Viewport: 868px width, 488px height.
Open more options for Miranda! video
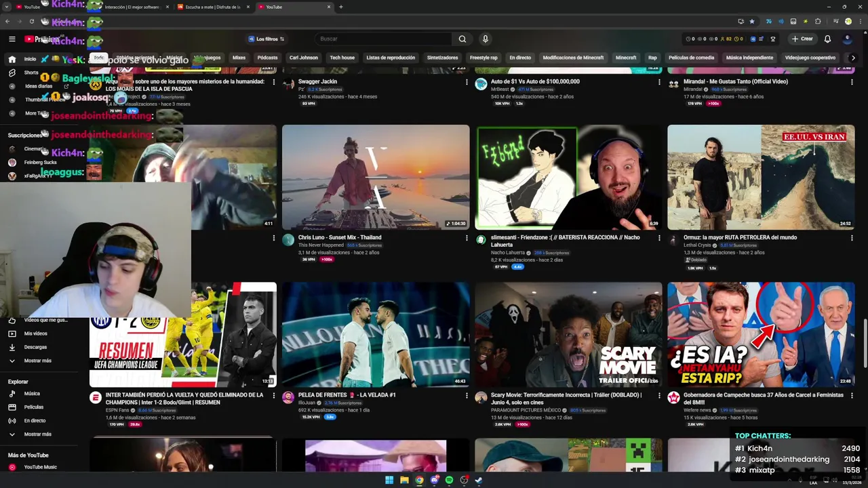(x=852, y=82)
